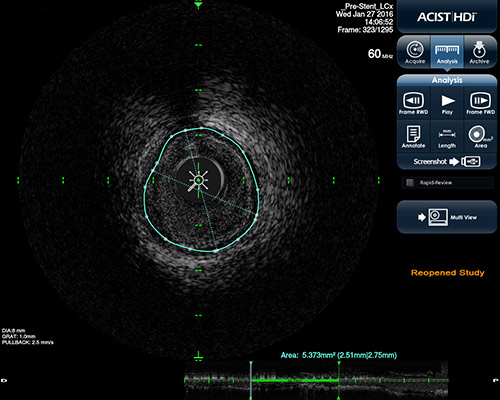500x400 pixels.
Task: Click the small arrow left of pullback strip
Action: (x=4, y=380)
